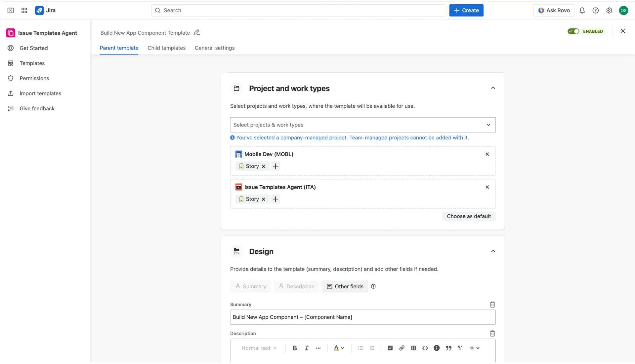Insert a link in the description toolbar
This screenshot has height=364, width=635.
coord(402,348)
